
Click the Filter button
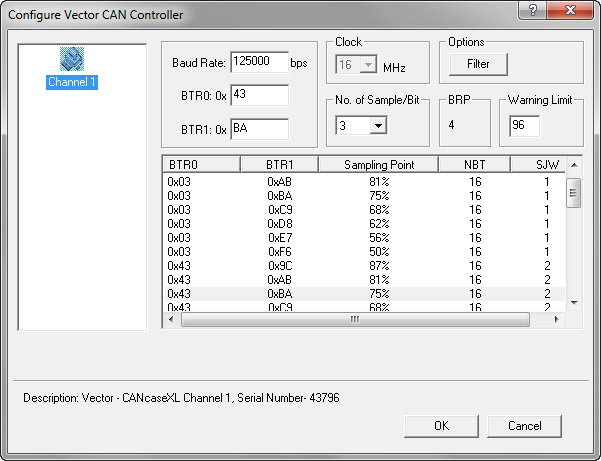(x=478, y=64)
